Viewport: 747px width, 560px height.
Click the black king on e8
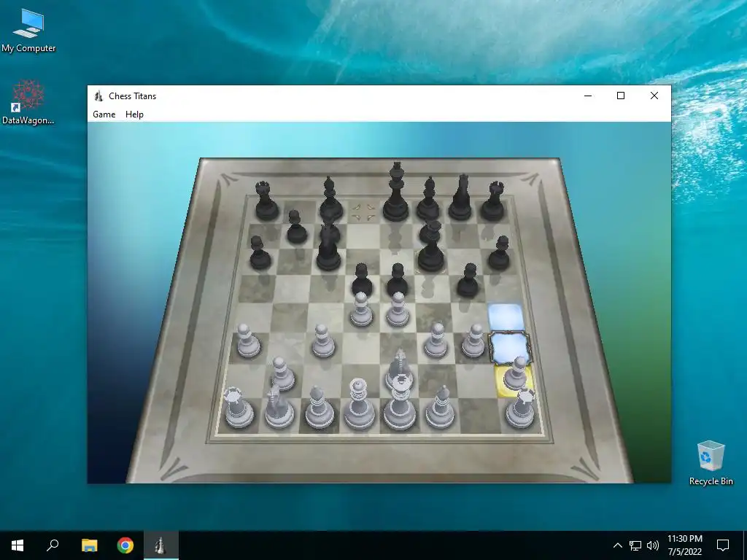point(396,192)
